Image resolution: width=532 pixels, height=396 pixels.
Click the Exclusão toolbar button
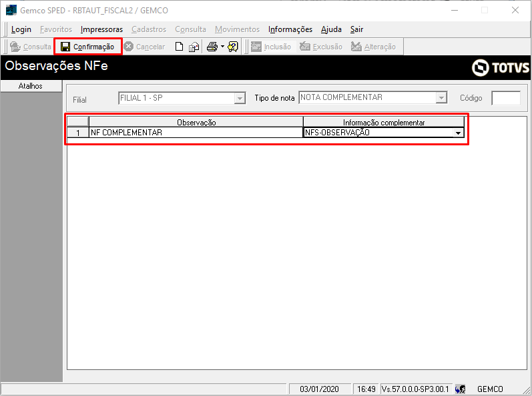point(321,47)
